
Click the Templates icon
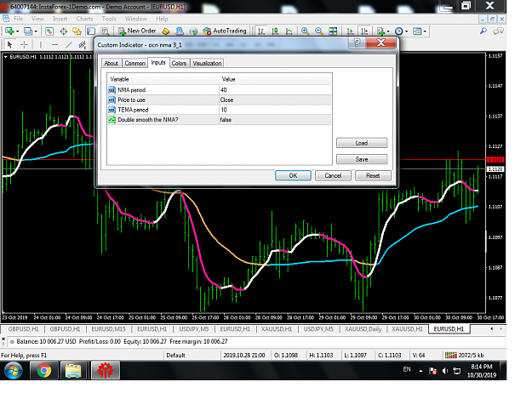coord(417,31)
